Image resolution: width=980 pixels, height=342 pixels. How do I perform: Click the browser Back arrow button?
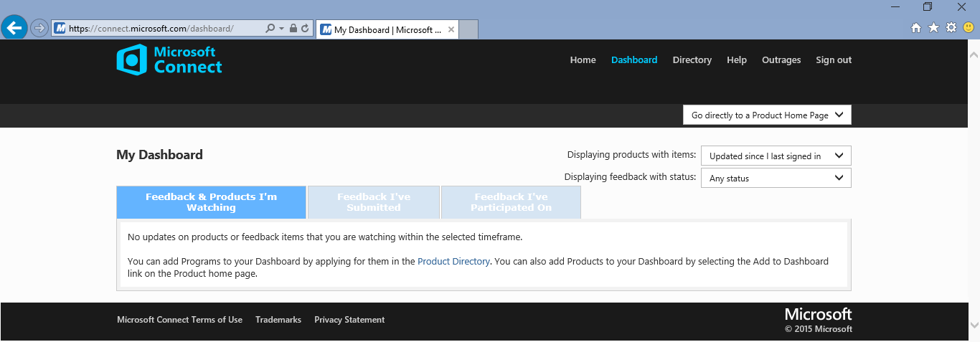14,28
